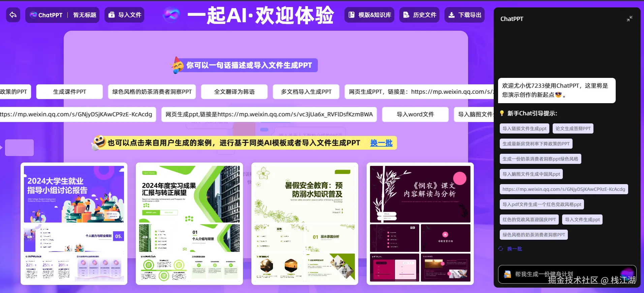Open 《悯农》课文 template thumbnail
Image resolution: width=644 pixels, height=293 pixels.
420,224
